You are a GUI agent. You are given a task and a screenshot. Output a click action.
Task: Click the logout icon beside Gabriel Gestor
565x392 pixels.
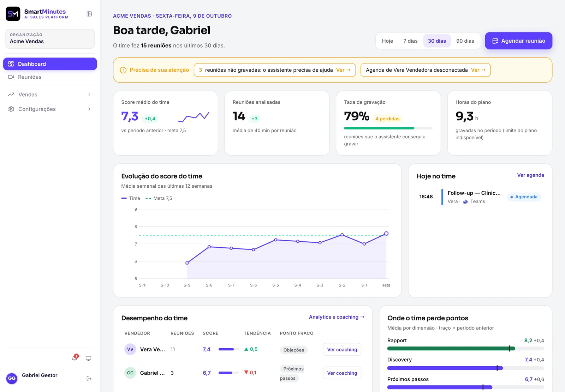coord(89,379)
